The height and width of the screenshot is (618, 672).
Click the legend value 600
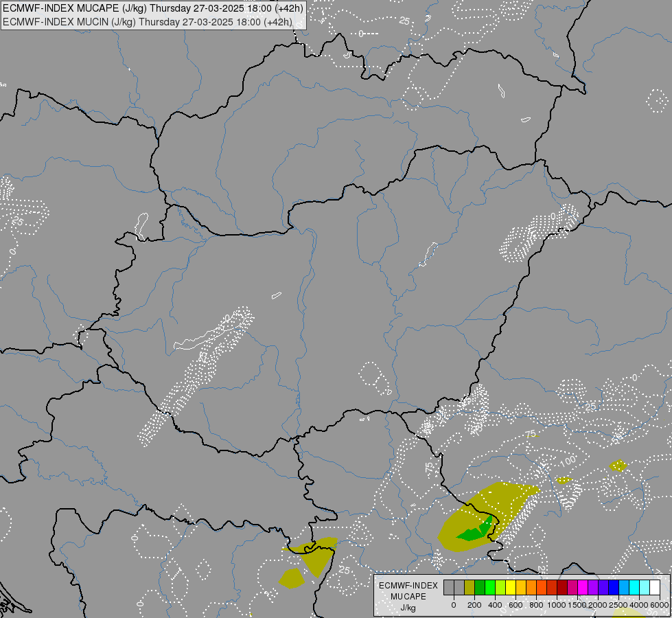(515, 605)
